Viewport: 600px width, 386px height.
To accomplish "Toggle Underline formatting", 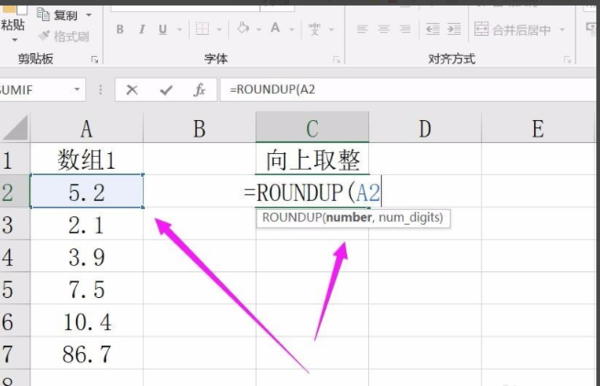I will (163, 29).
